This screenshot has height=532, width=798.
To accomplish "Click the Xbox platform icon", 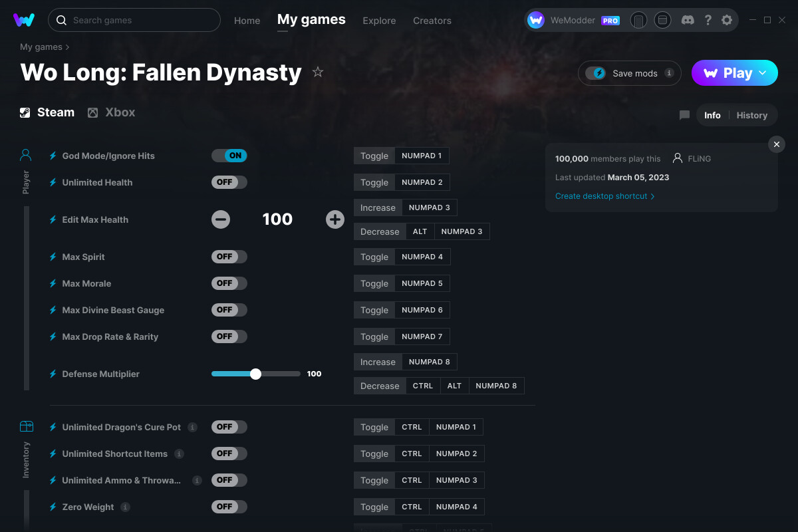I will (92, 112).
